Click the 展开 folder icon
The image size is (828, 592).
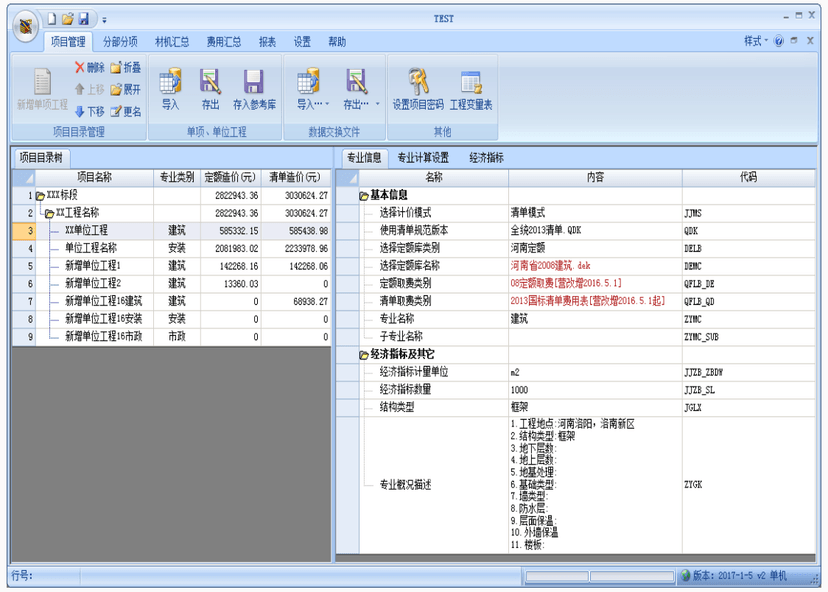tap(116, 90)
